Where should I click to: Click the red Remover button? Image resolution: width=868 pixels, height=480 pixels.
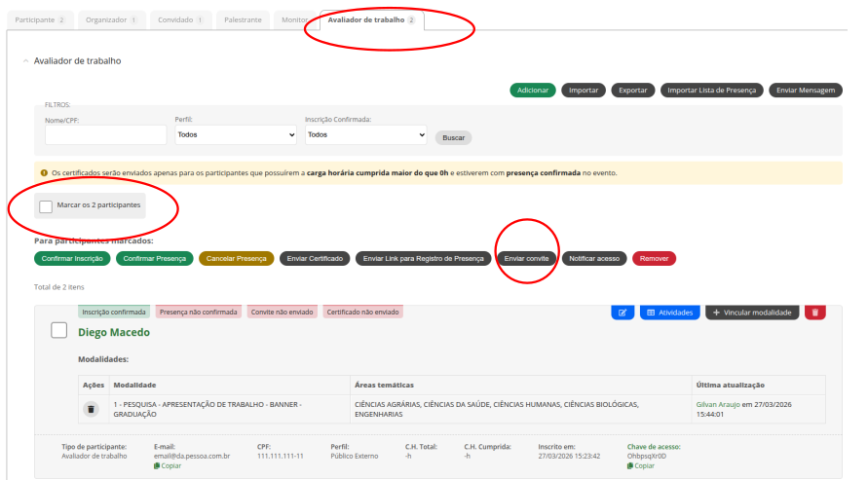click(654, 258)
